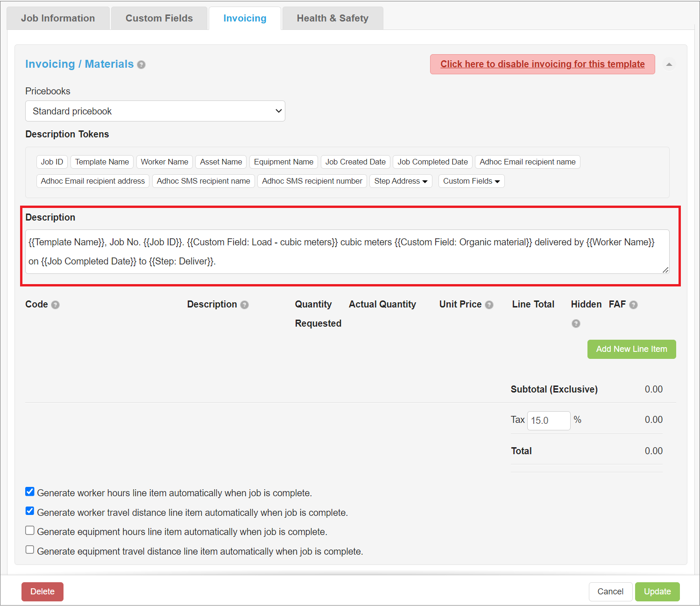
Task: Switch to Job Information tab
Action: click(x=58, y=18)
